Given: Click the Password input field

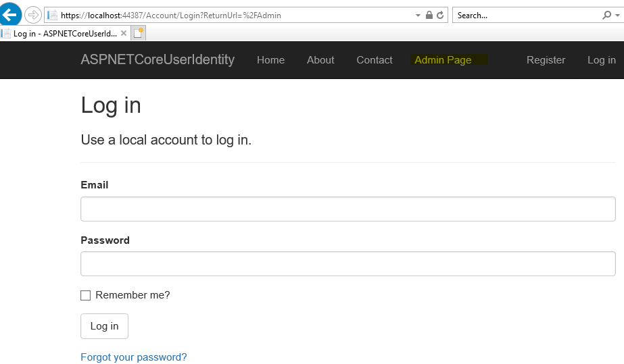Looking at the screenshot, I should tap(347, 264).
